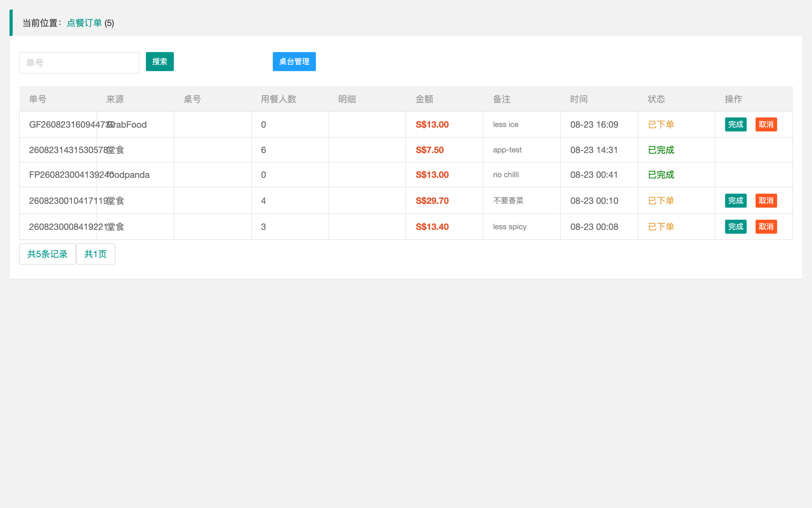
Task: Select the order number 260823143153057
Action: (x=68, y=150)
